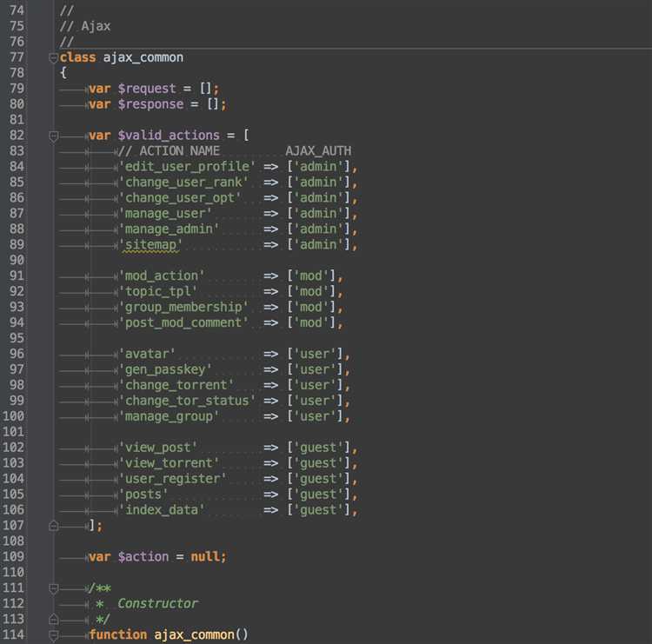This screenshot has width=652, height=644.
Task: Click the $response variable
Action: point(150,104)
